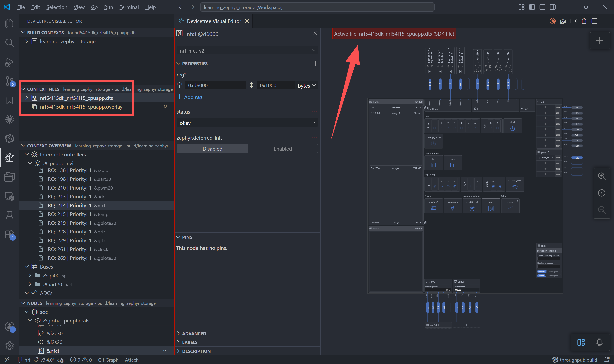Viewport: 614px width, 364px height.
Task: Click Git Graph in status bar
Action: pyautogui.click(x=108, y=360)
